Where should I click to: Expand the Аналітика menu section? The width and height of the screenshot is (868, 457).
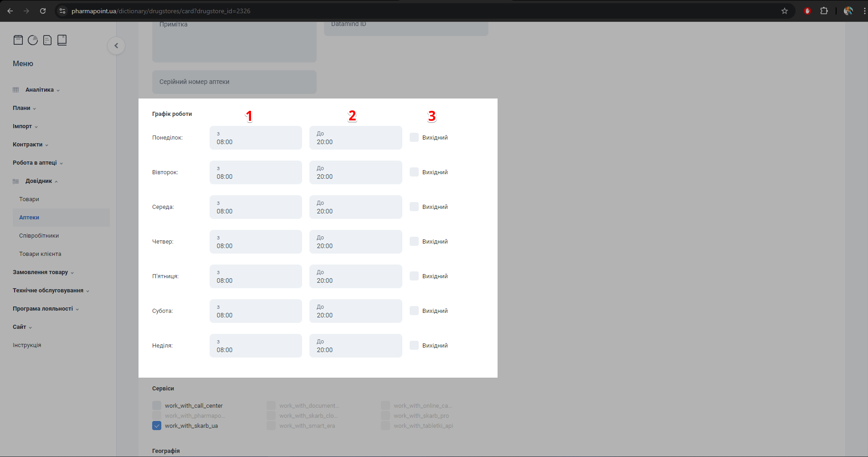[x=40, y=90]
